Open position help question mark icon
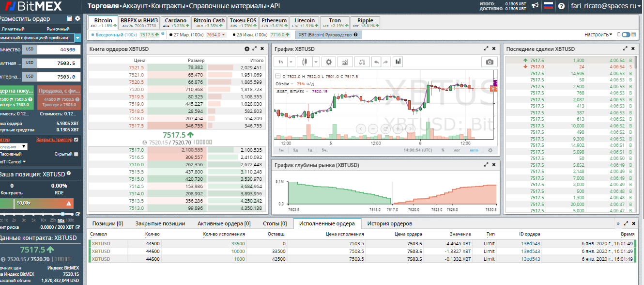Image resolution: width=644 pixels, height=285 pixels. [x=69, y=174]
